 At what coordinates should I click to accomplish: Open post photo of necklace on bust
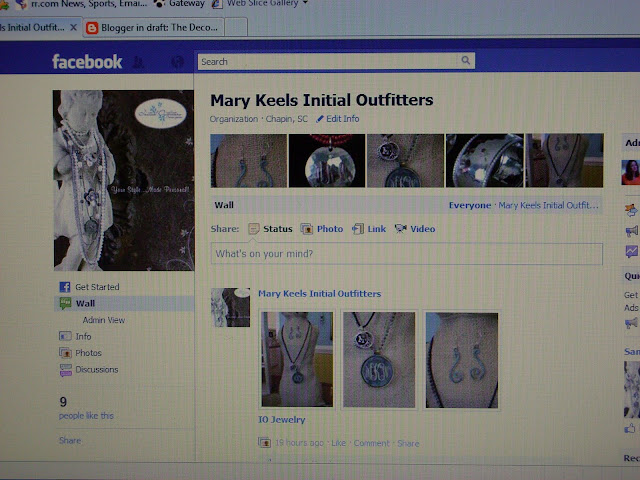(x=297, y=360)
